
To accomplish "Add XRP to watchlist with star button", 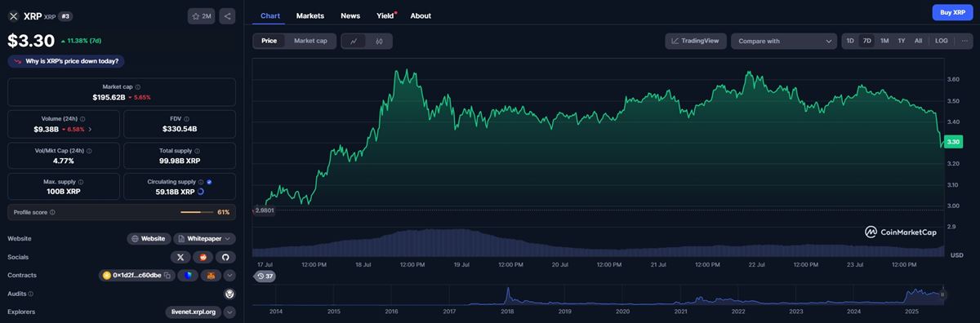I will tap(201, 15).
